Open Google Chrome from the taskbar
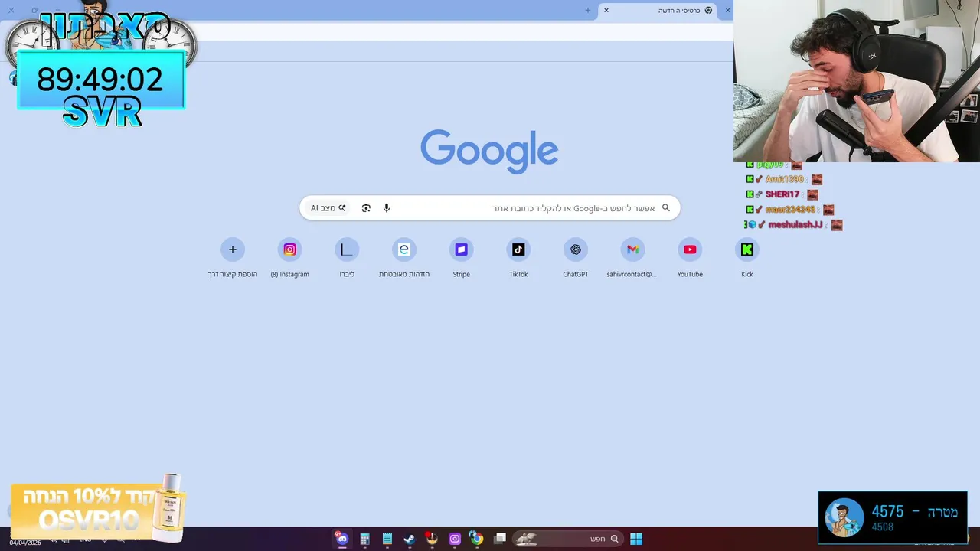This screenshot has height=551, width=980. pos(477,539)
